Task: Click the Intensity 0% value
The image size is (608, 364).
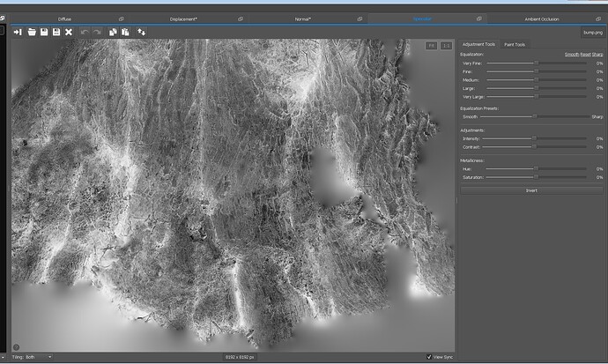Action: click(599, 138)
